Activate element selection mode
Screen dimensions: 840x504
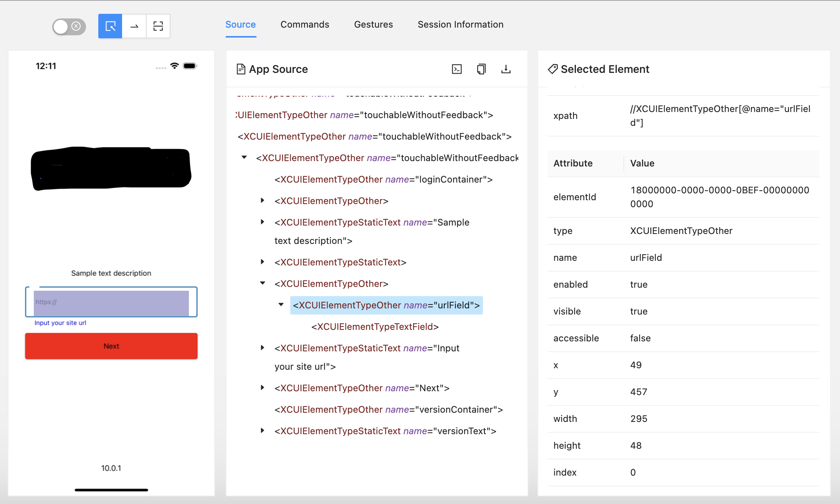tap(110, 26)
